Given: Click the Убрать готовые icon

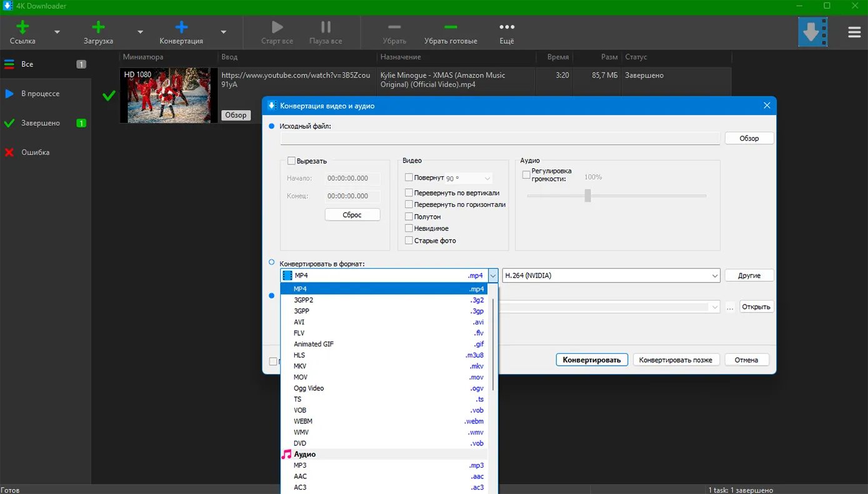Looking at the screenshot, I should click(451, 26).
